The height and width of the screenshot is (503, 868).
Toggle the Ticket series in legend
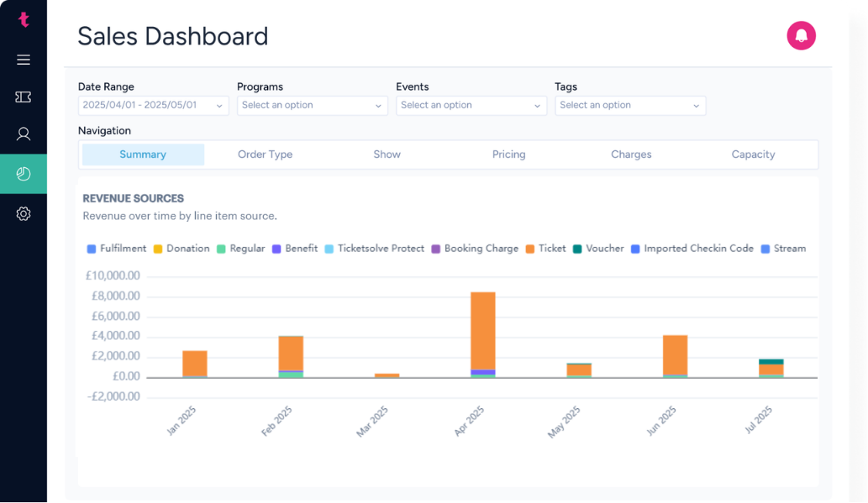pos(546,249)
